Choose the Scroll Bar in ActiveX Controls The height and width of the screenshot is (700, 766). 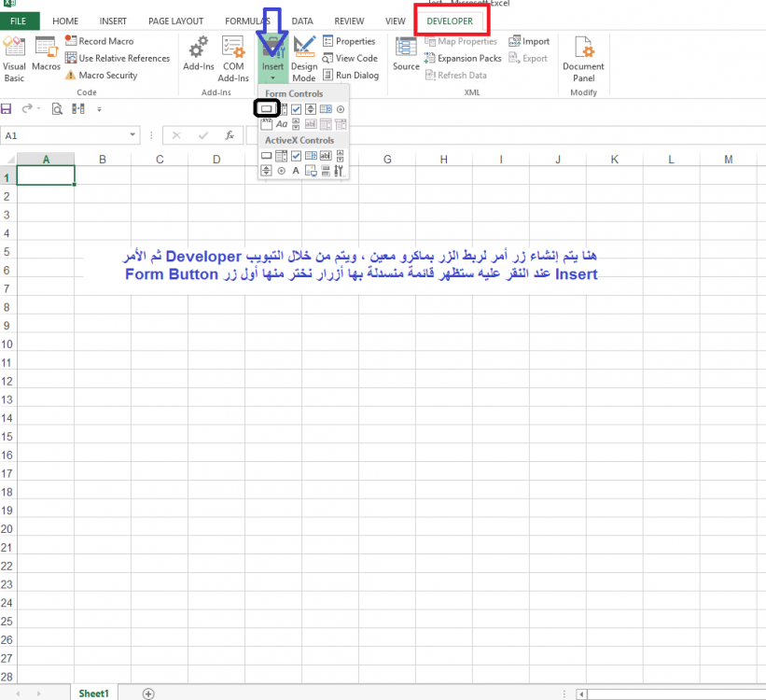click(x=341, y=156)
